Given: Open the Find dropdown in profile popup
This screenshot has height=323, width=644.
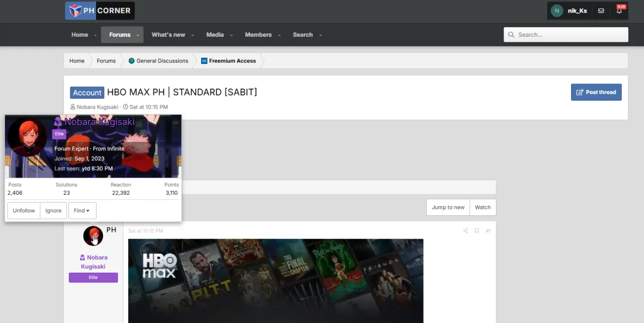Looking at the screenshot, I should (82, 211).
